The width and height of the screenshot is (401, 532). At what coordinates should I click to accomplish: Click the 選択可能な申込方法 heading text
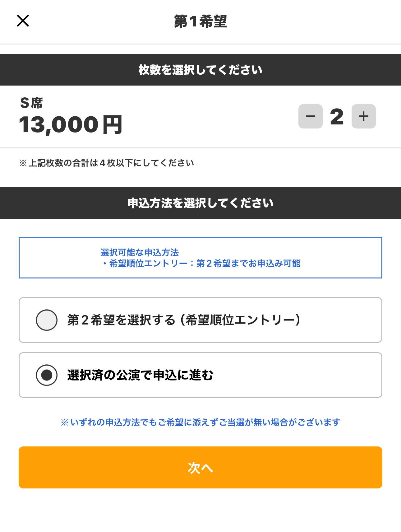140,252
